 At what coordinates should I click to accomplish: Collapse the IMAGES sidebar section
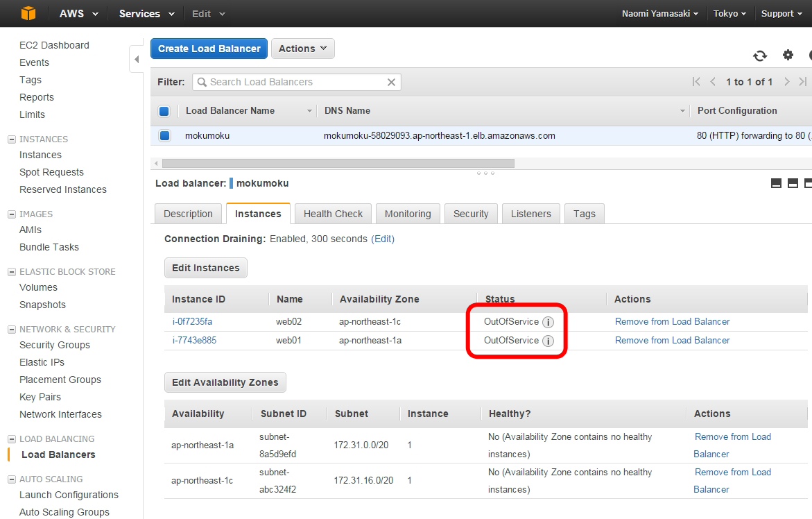point(11,214)
